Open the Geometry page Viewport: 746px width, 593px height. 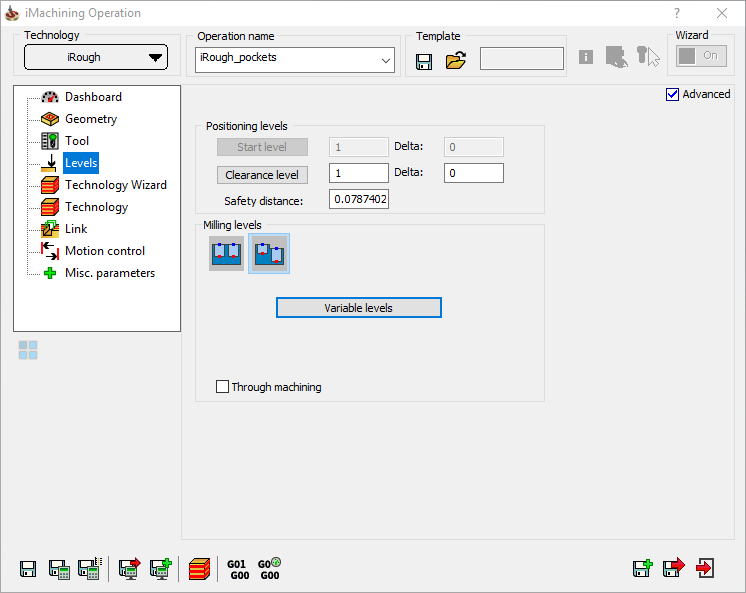(91, 119)
